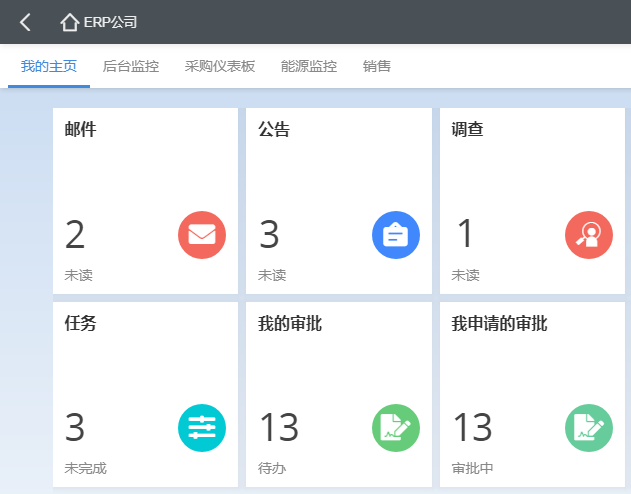
Task: Click the 我申请的审批 green pen icon
Action: pyautogui.click(x=589, y=428)
